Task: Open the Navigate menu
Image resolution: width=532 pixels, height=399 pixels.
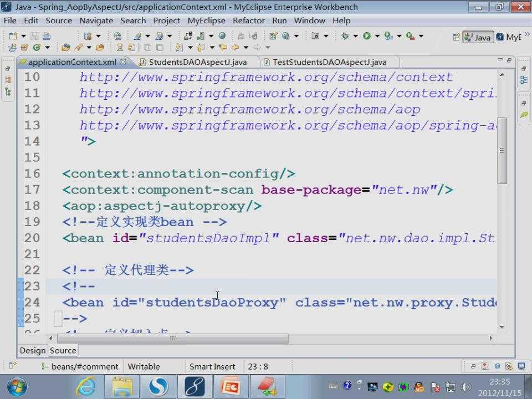Action: [x=96, y=21]
